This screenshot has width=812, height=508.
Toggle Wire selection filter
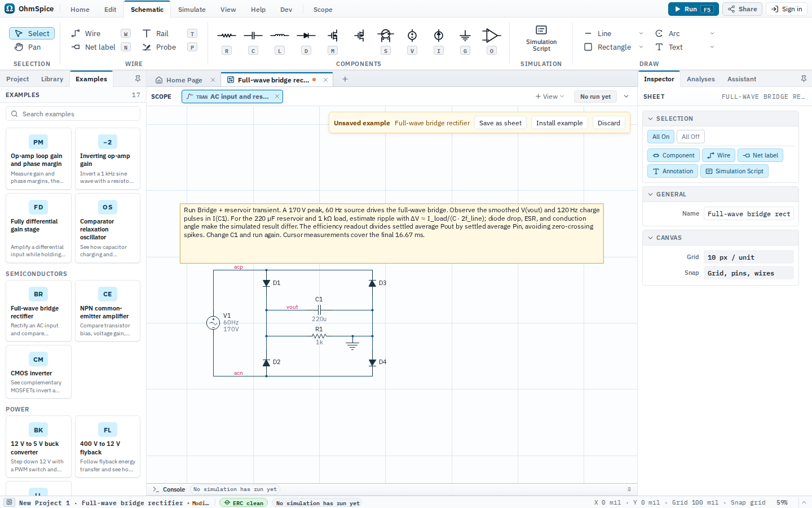pos(718,155)
